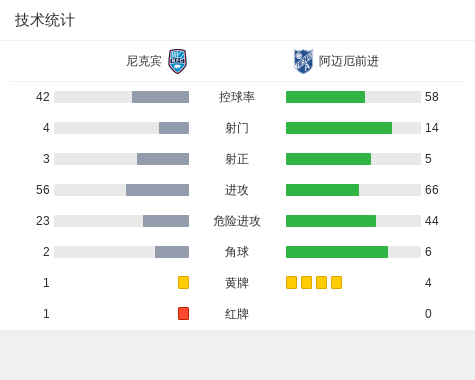Viewport: 475px width, 380px height.
Task: Select the 技术统计 section header
Action: pyautogui.click(x=45, y=20)
